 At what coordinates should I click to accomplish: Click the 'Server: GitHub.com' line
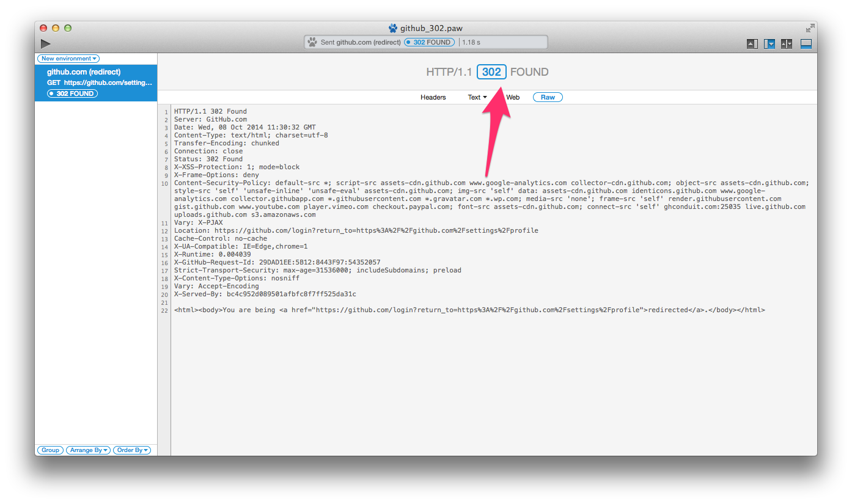(x=210, y=120)
